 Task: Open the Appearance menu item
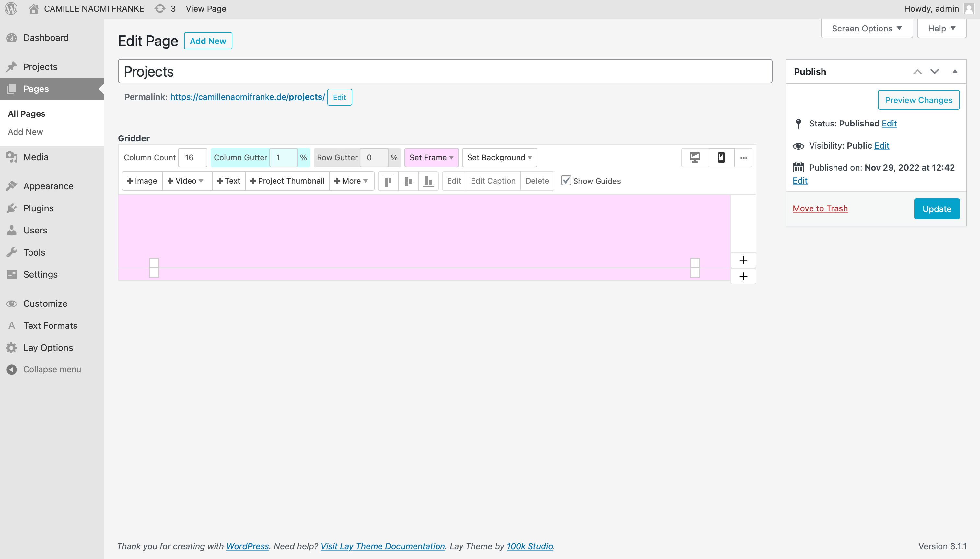[48, 186]
